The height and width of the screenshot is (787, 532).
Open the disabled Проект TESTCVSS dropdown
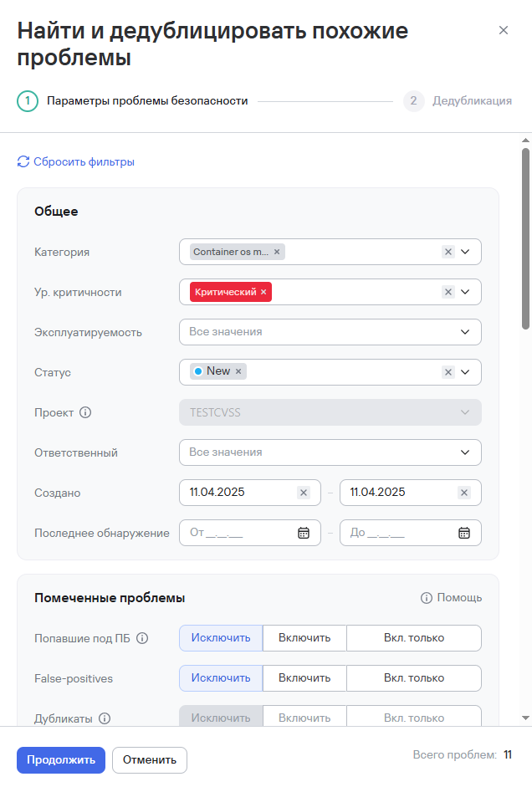(330, 412)
